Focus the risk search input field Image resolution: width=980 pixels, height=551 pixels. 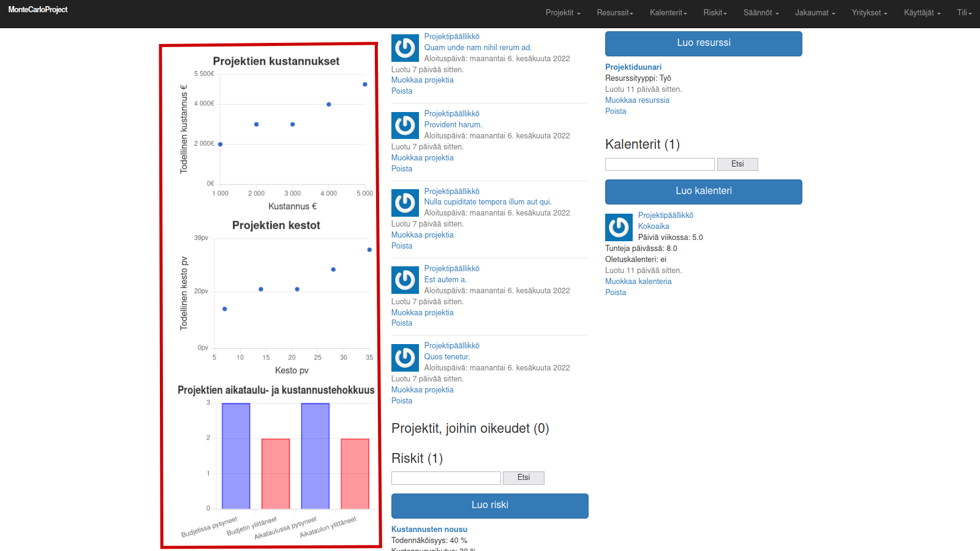[446, 478]
